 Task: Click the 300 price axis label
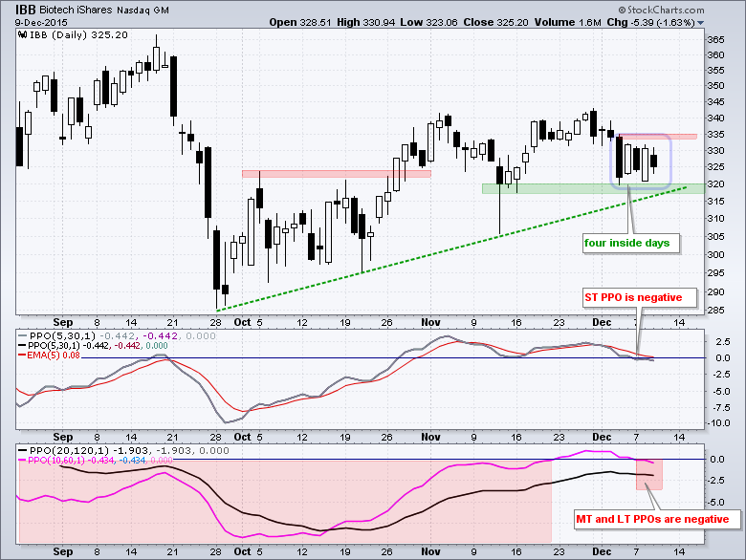coord(715,255)
